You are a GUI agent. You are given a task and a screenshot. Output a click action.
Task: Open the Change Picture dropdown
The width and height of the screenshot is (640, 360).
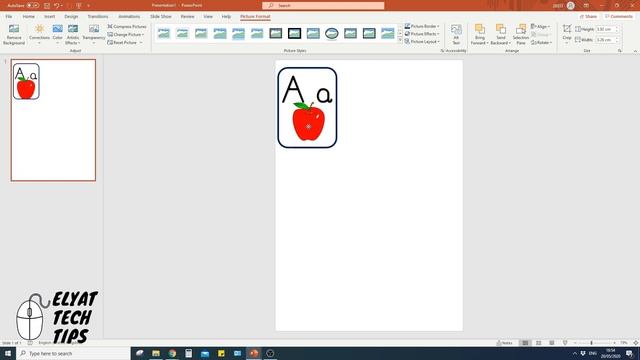click(x=126, y=35)
